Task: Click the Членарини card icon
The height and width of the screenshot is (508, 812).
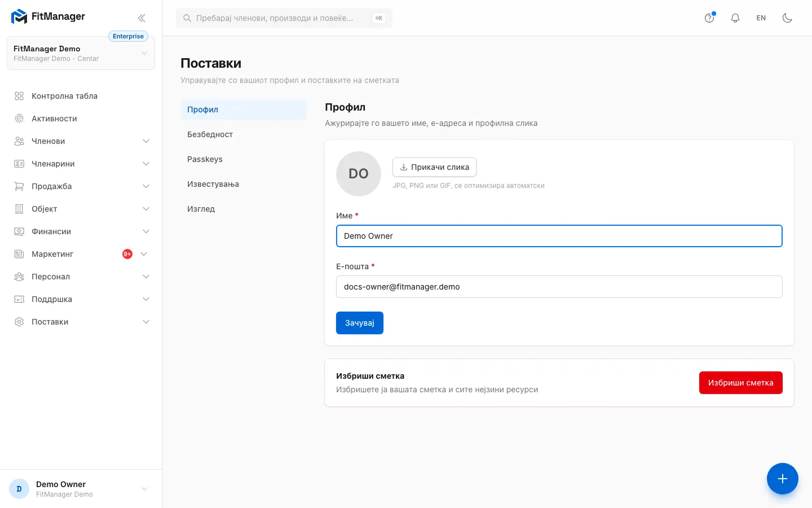Action: click(x=19, y=164)
